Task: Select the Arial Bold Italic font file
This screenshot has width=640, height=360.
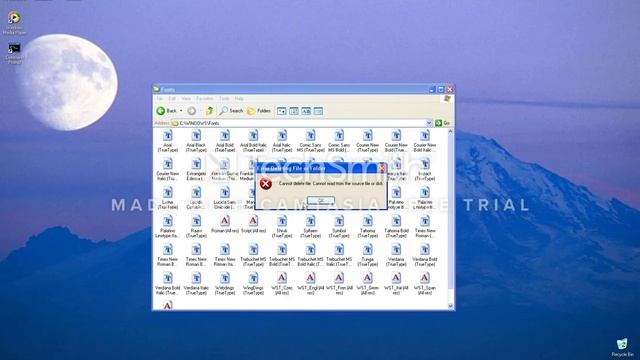Action: point(253,141)
